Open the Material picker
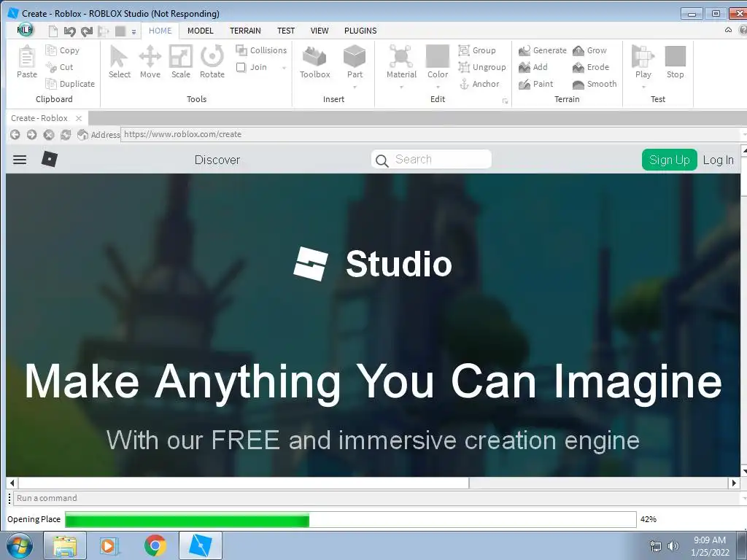 (402, 62)
